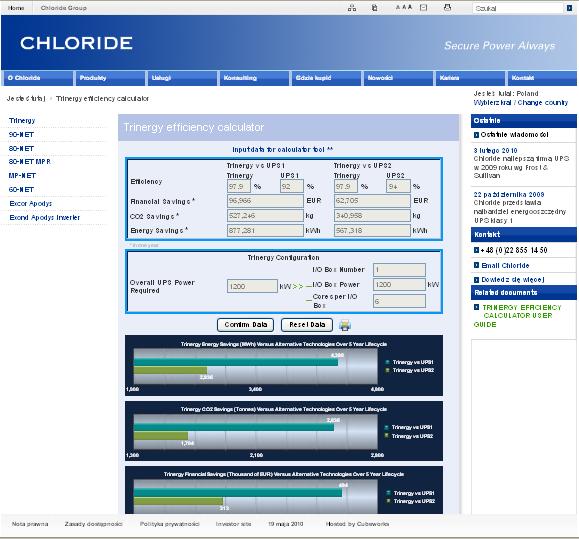This screenshot has width=579, height=539.
Task: Open Polityka prywatności footer link
Action: [x=169, y=524]
